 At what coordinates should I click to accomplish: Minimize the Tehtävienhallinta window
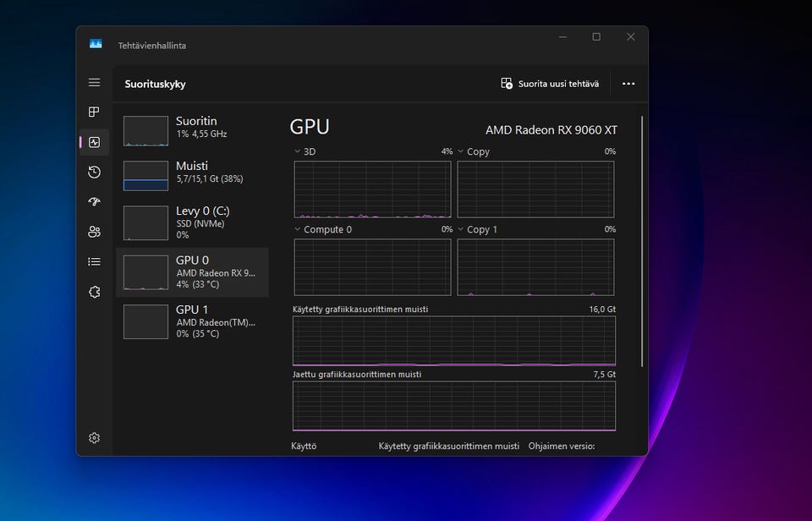click(563, 36)
